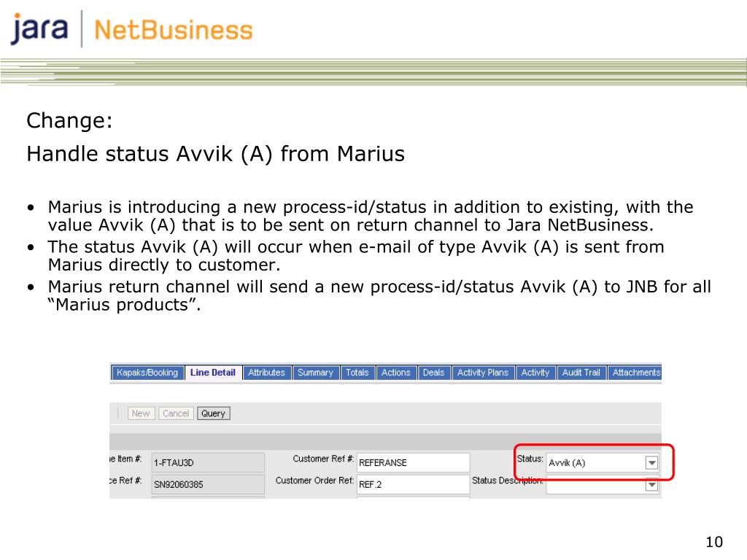This screenshot has height=560, width=747.
Task: Click the "Change:" heading text
Action: pyautogui.click(x=69, y=120)
